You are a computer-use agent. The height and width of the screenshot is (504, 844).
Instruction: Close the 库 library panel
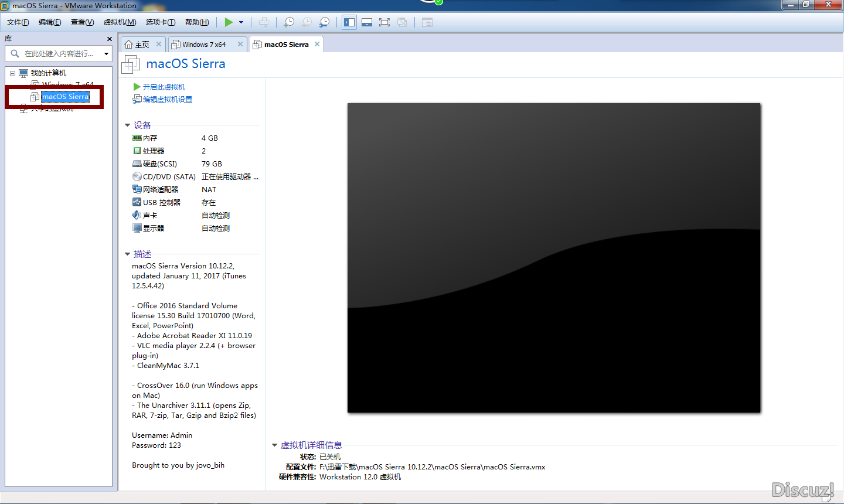[x=109, y=39]
